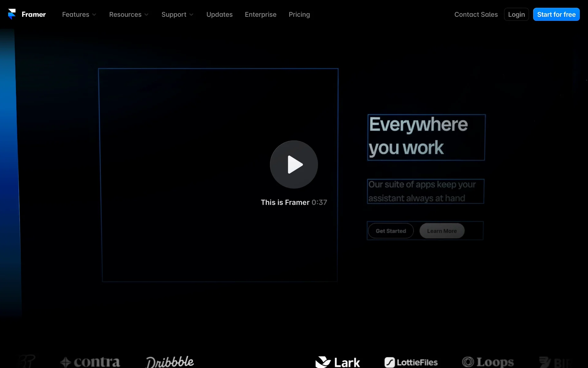Expand the Features dropdown chevron

[x=94, y=15]
